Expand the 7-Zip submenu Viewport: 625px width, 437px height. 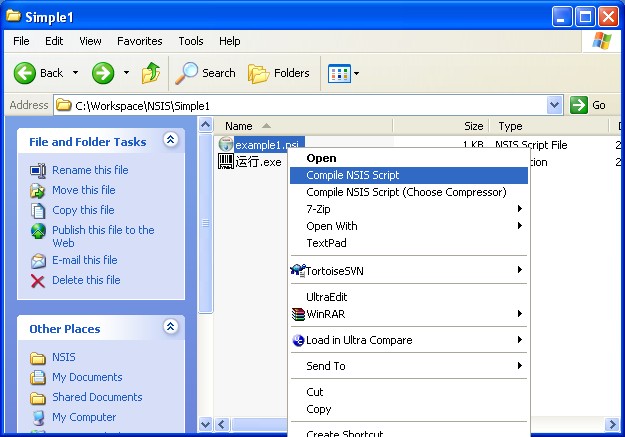coord(409,209)
